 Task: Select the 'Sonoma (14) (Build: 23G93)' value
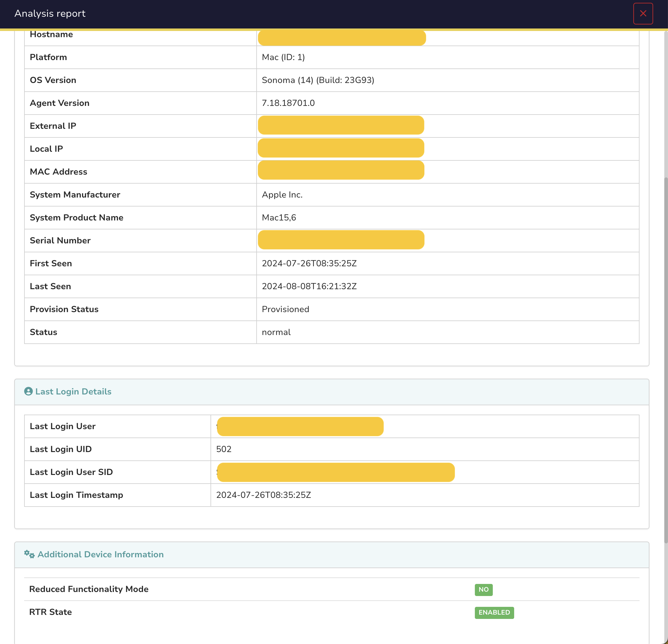coord(318,80)
